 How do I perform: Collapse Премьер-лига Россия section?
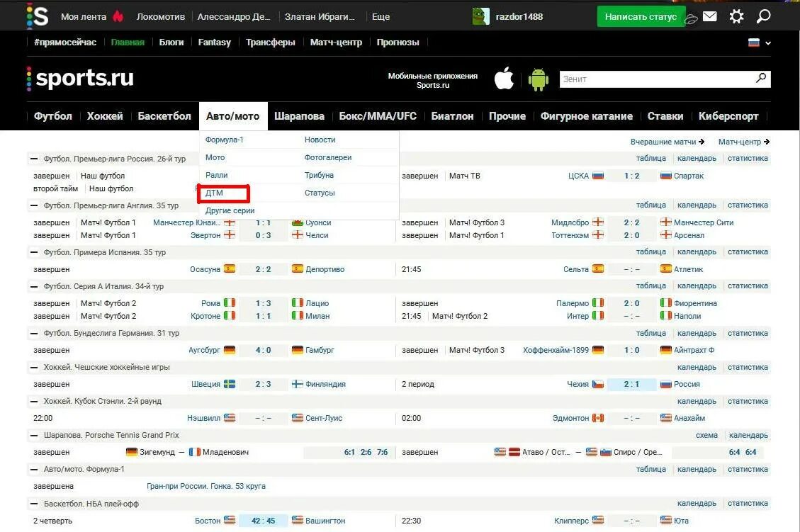point(34,159)
